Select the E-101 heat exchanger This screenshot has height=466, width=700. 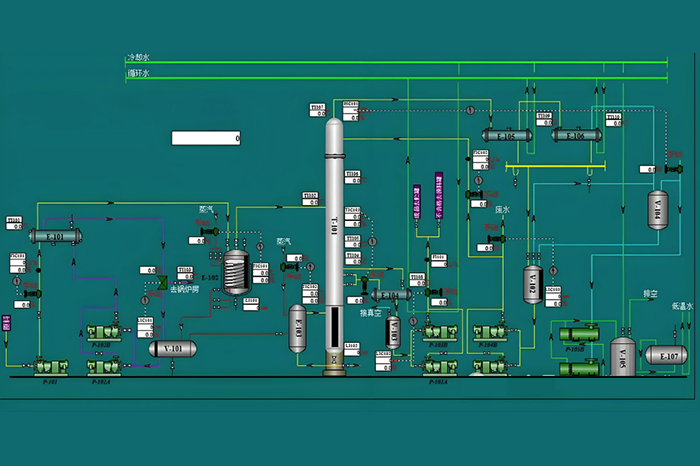pyautogui.click(x=53, y=237)
